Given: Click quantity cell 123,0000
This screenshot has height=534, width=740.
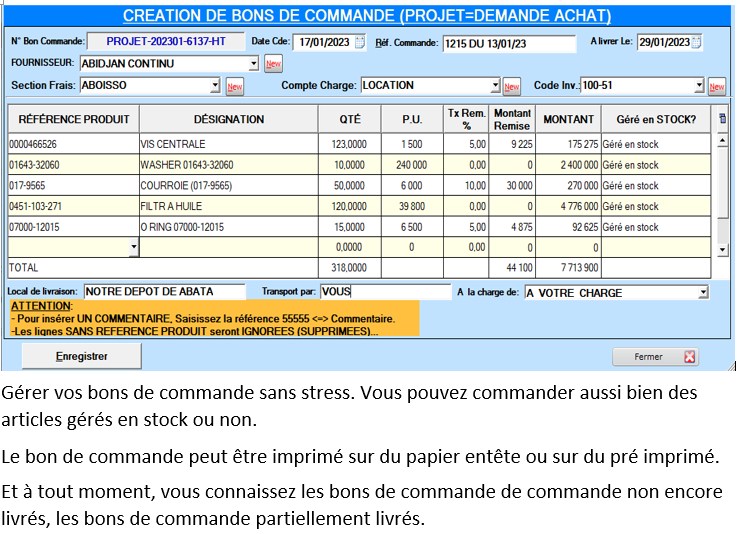Looking at the screenshot, I should click(350, 144).
